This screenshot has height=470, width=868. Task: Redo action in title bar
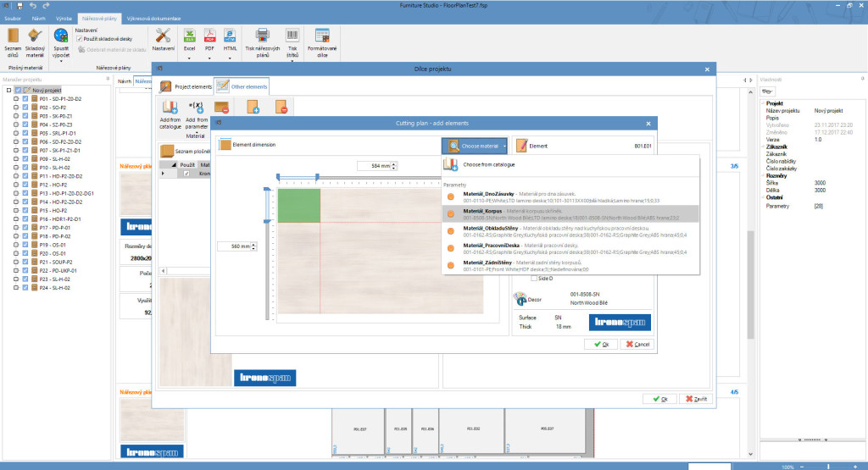(x=46, y=6)
